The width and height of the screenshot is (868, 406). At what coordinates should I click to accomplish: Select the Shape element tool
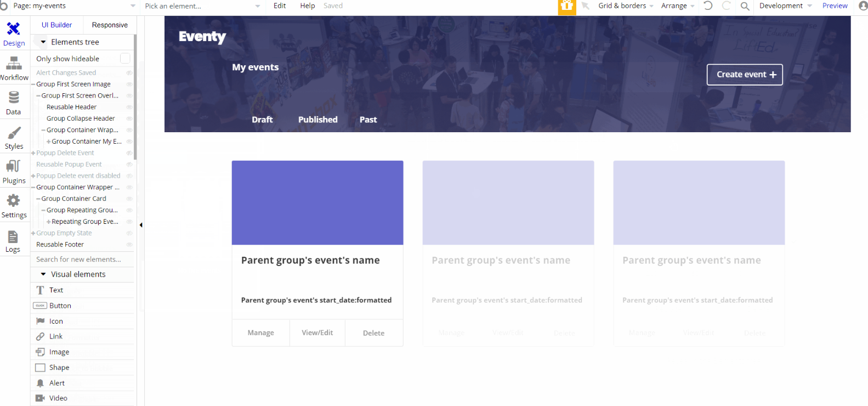click(x=83, y=368)
